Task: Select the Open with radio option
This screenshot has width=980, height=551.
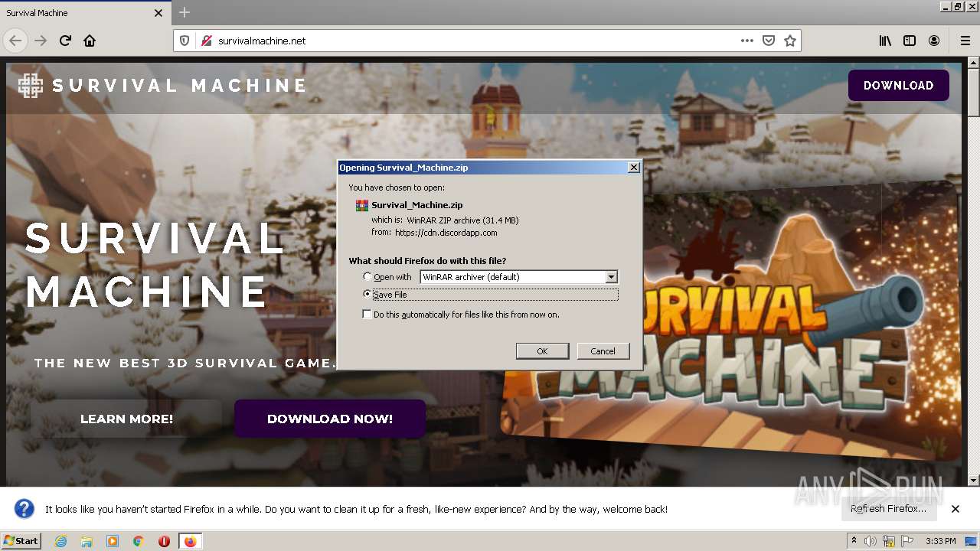Action: [367, 277]
